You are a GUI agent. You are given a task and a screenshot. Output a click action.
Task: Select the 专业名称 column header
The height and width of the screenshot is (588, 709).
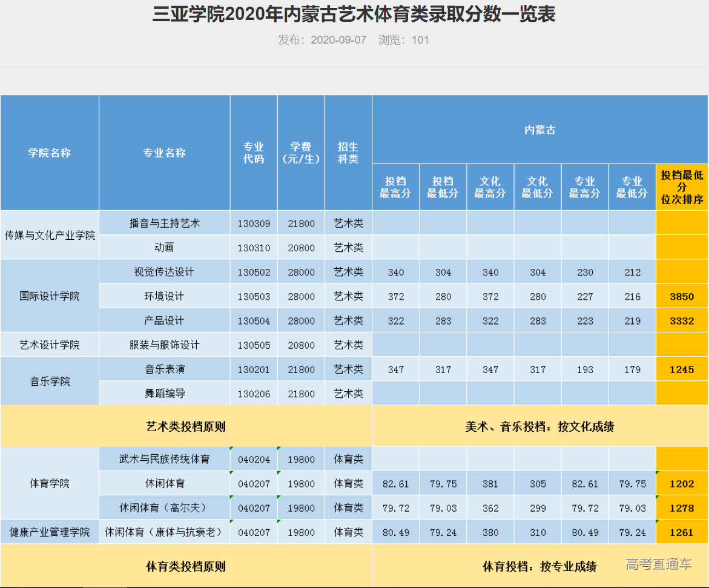[164, 153]
